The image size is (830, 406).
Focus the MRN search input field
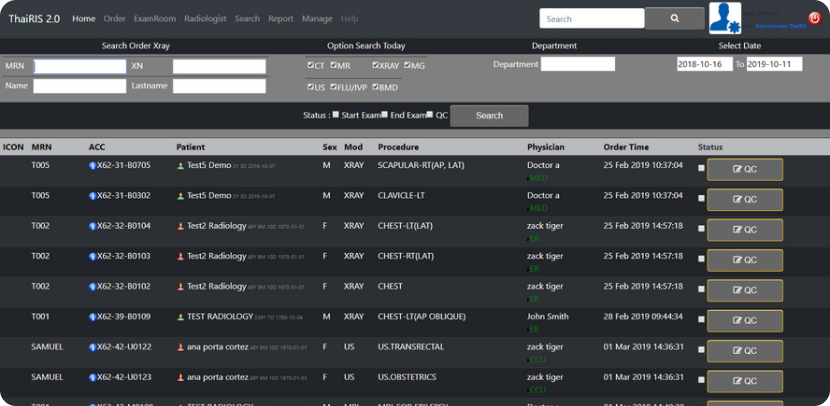79,66
